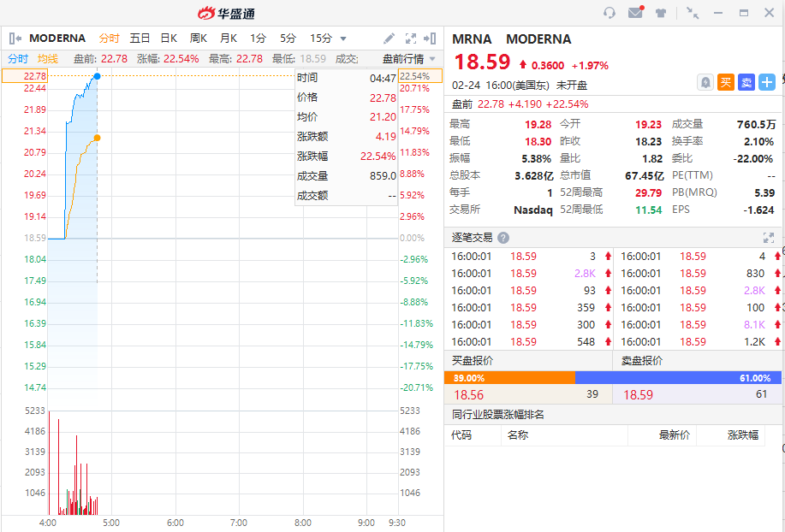Open customer service headset icon
Viewport: 785px width, 532px height.
click(610, 13)
